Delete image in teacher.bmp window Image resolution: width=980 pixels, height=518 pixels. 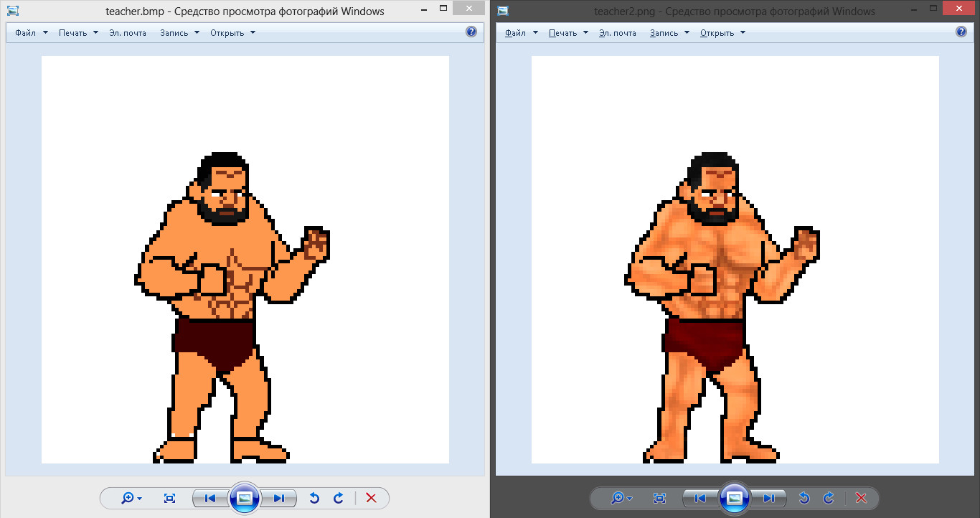[371, 498]
